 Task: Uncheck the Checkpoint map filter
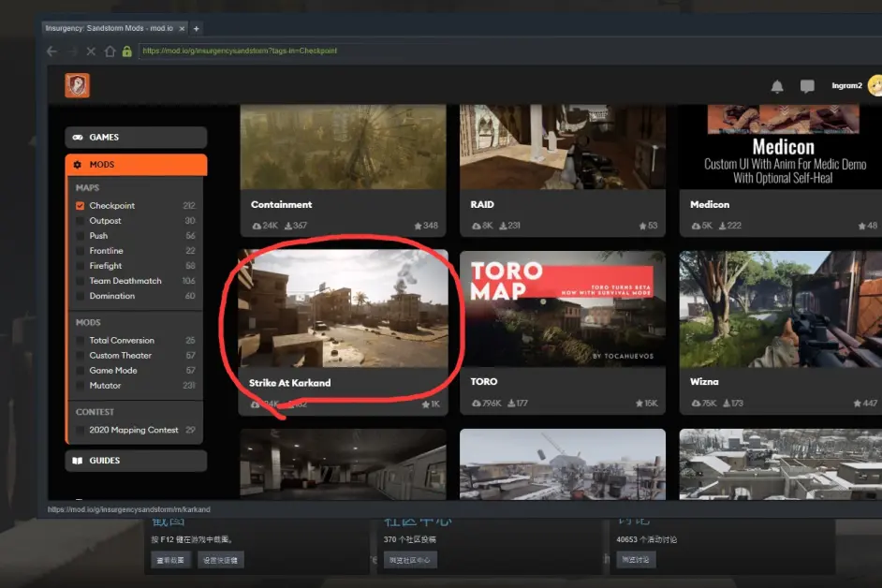pos(81,206)
